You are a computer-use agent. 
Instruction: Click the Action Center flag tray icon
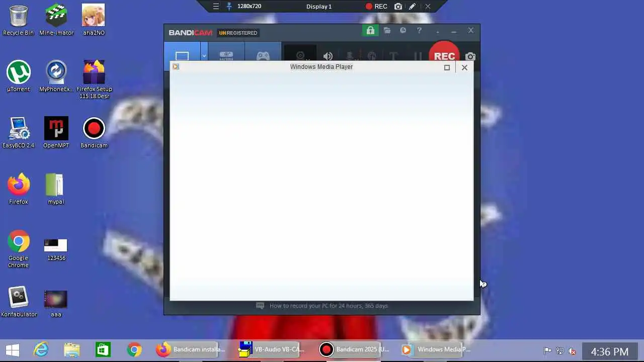(x=547, y=351)
